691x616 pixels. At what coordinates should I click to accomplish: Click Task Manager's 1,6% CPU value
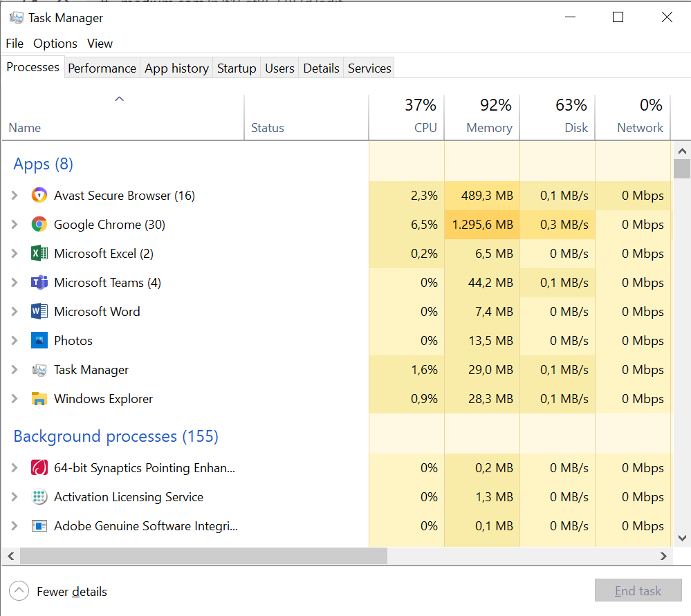click(425, 370)
